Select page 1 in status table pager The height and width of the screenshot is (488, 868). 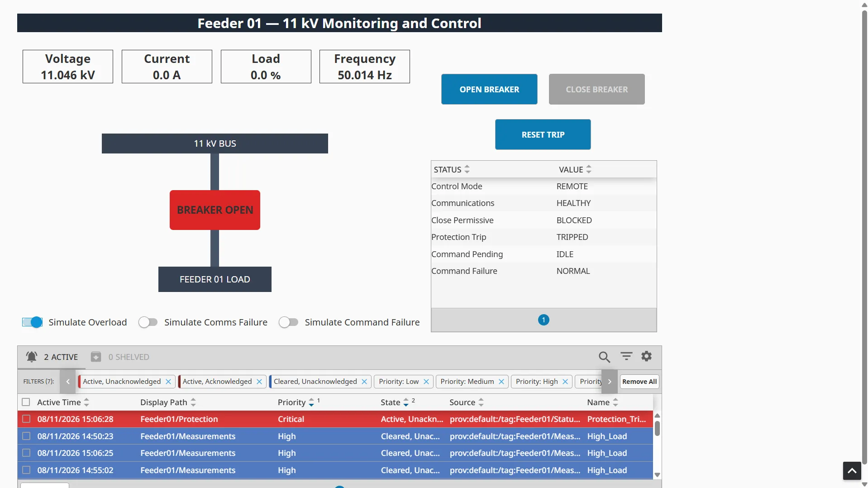544,320
